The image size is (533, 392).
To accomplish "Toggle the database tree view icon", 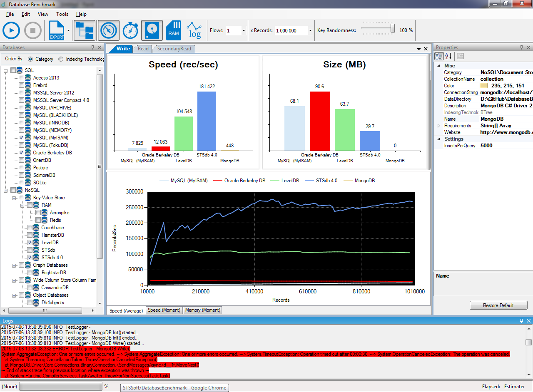I will tap(85, 30).
